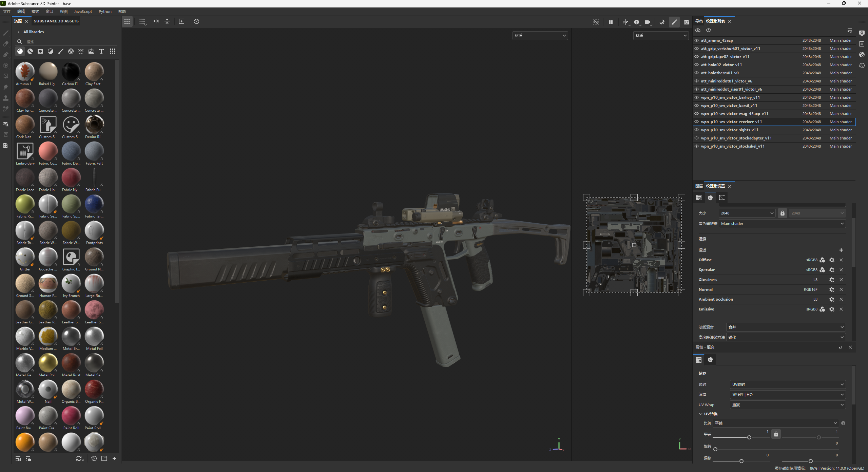Screen dimensions: 868x472
Task: Open grid view icon in asset filters
Action: click(112, 51)
